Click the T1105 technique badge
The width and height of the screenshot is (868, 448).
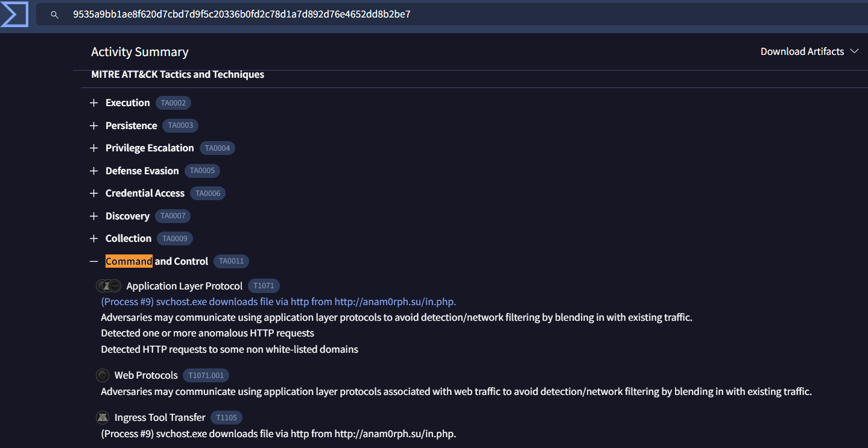[226, 417]
